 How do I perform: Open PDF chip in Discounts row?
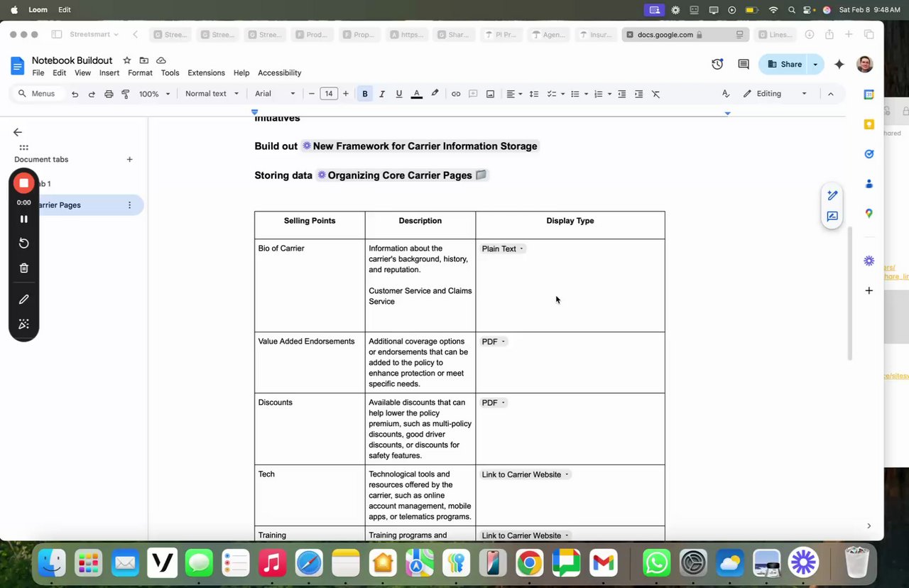[494, 403]
